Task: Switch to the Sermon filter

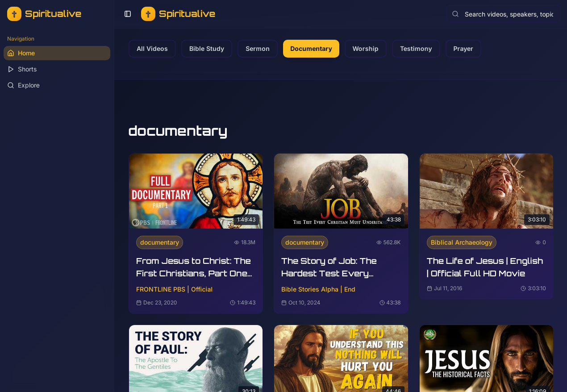Action: coord(258,49)
